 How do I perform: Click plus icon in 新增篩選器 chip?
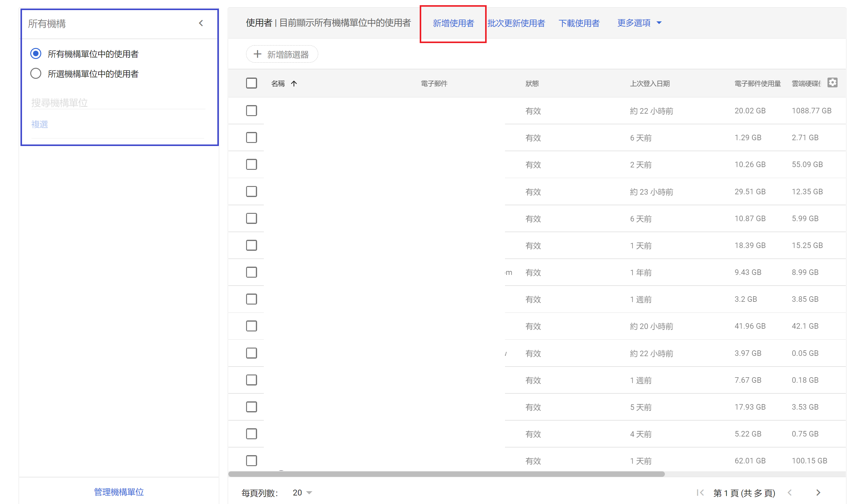[257, 54]
